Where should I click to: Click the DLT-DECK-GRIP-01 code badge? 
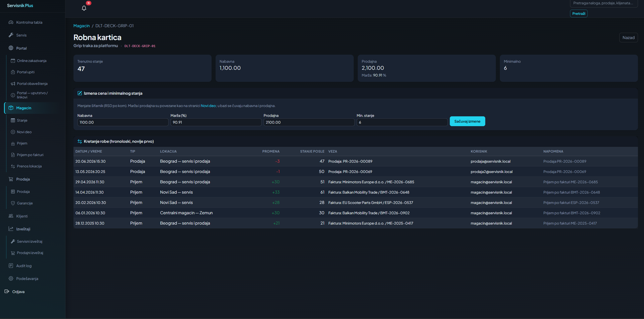pos(140,46)
